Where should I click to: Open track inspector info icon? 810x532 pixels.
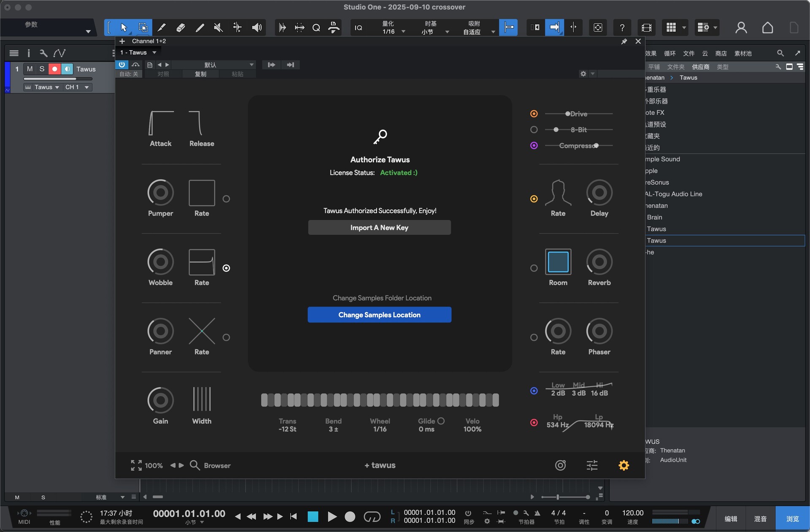[x=28, y=53]
